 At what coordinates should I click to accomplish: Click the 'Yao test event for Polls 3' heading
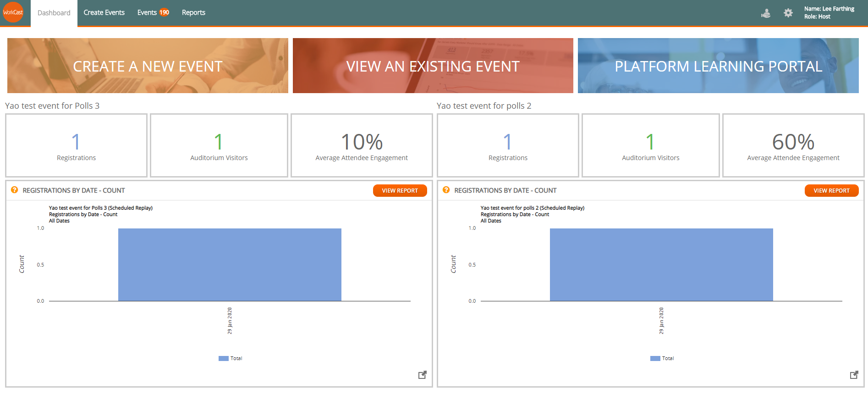[x=52, y=106]
